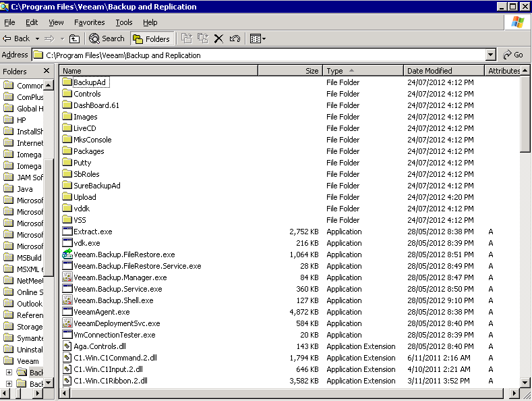Sort by the Attributes column header

(x=503, y=71)
